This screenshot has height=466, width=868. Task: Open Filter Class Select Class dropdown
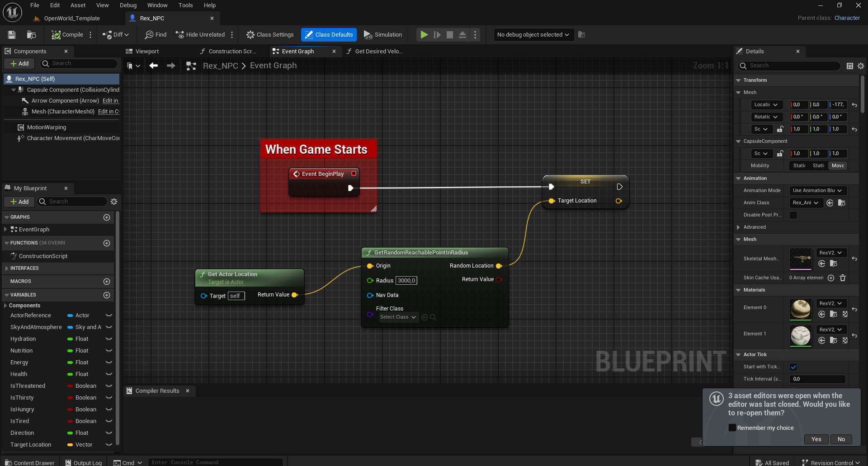pos(398,317)
